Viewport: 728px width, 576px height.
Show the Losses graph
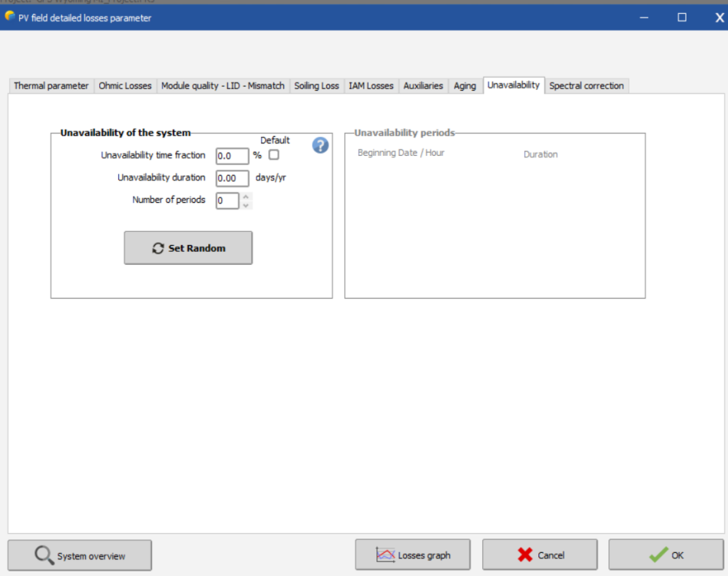click(x=412, y=555)
